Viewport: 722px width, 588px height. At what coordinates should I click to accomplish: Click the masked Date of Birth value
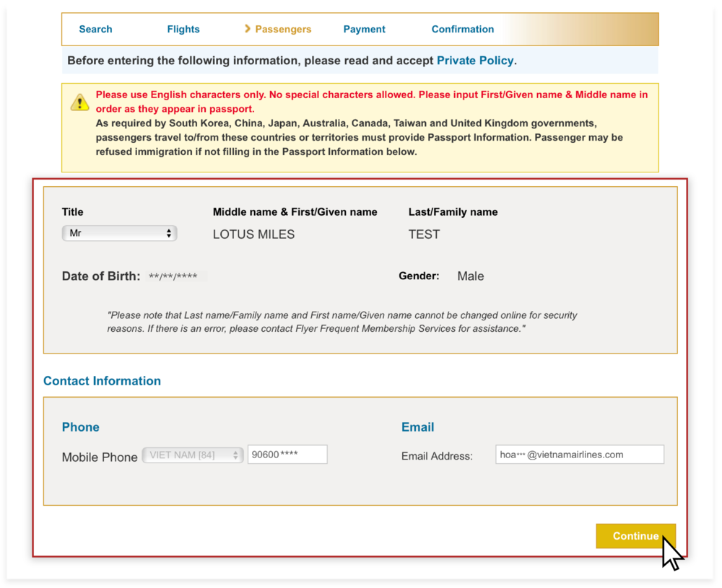173,276
